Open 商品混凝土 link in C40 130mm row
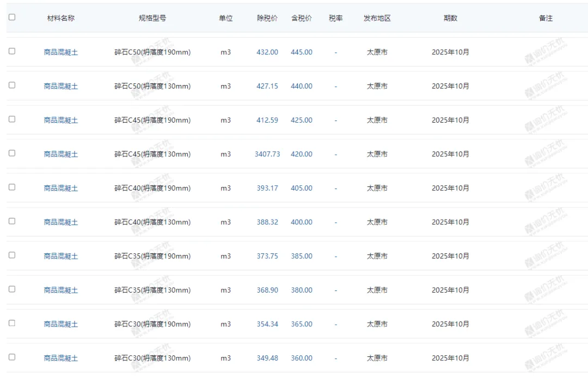 (x=61, y=222)
